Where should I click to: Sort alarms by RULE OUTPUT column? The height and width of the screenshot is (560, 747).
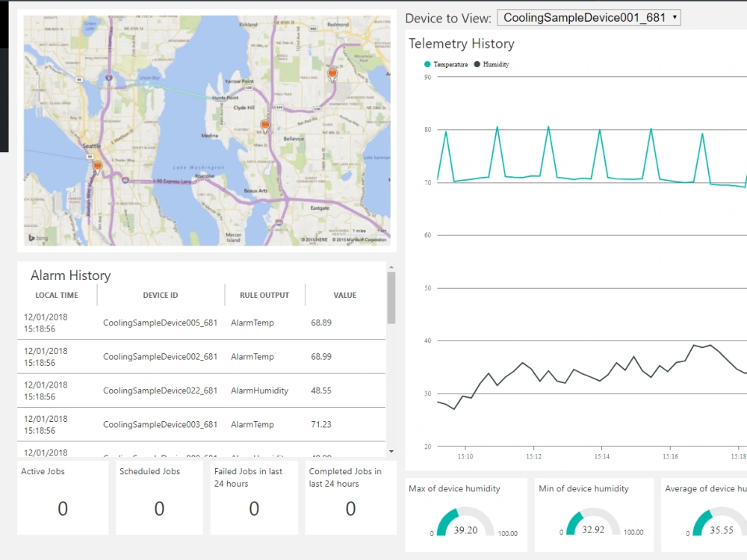[264, 295]
